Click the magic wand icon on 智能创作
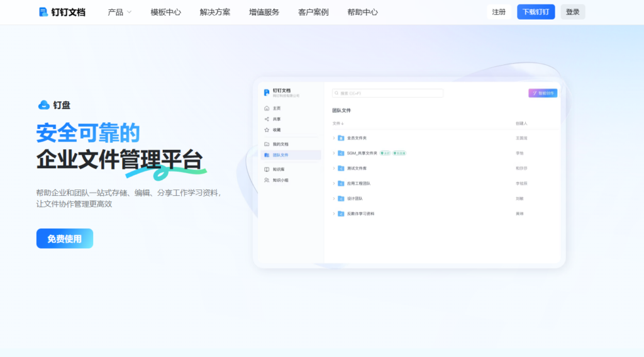Viewport: 644px width, 357px height. pyautogui.click(x=535, y=93)
